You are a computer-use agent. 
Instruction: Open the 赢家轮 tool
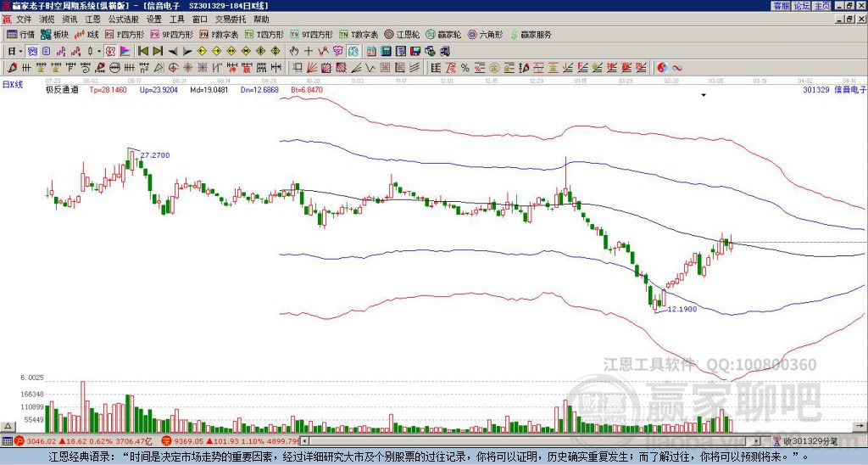click(x=443, y=34)
